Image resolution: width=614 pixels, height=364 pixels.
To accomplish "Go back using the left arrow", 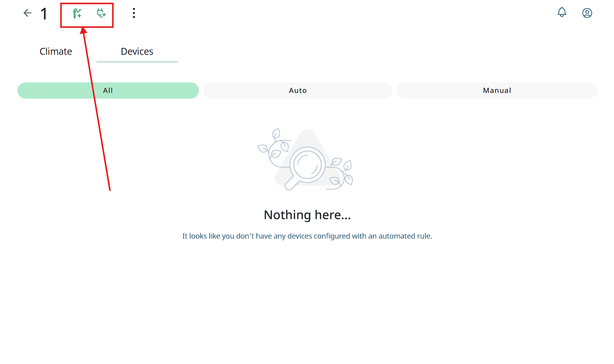I will coord(27,13).
